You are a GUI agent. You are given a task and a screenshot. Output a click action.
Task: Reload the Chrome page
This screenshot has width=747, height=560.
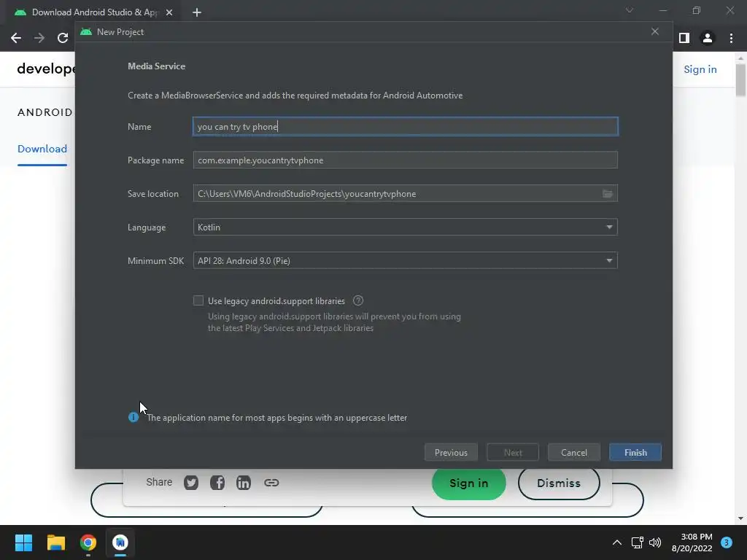(x=63, y=38)
